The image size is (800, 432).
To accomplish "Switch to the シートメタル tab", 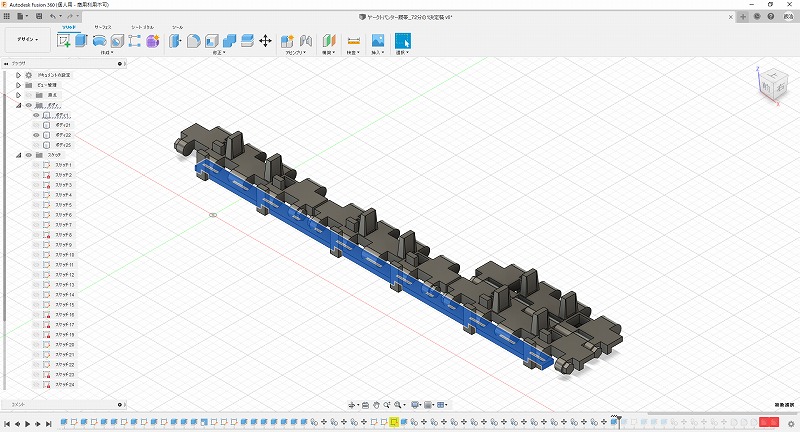I will [x=141, y=27].
